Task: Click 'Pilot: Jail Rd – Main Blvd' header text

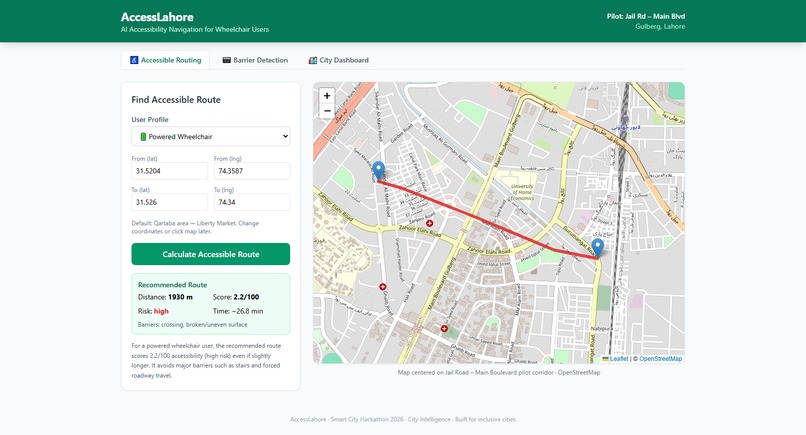Action: (646, 16)
